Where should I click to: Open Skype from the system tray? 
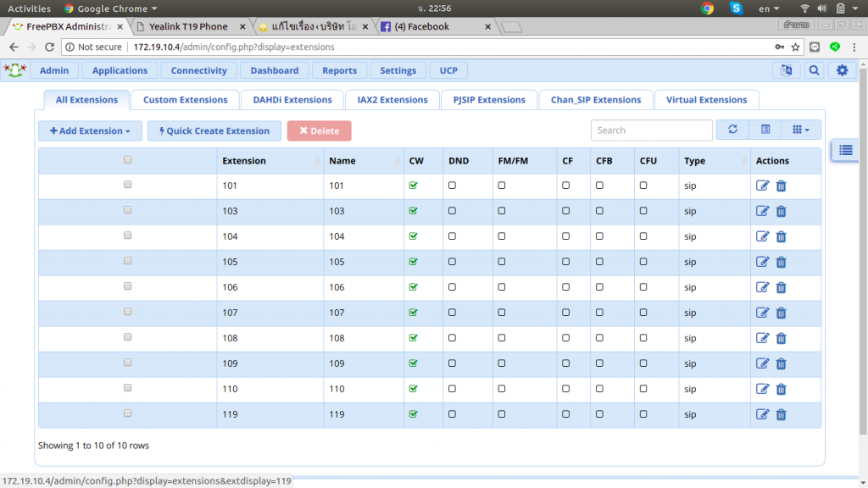[736, 8]
